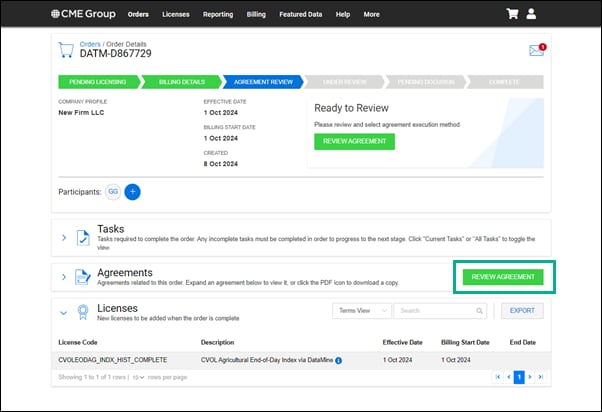Open the Terms View dropdown
This screenshot has height=412, width=602.
coord(361,311)
